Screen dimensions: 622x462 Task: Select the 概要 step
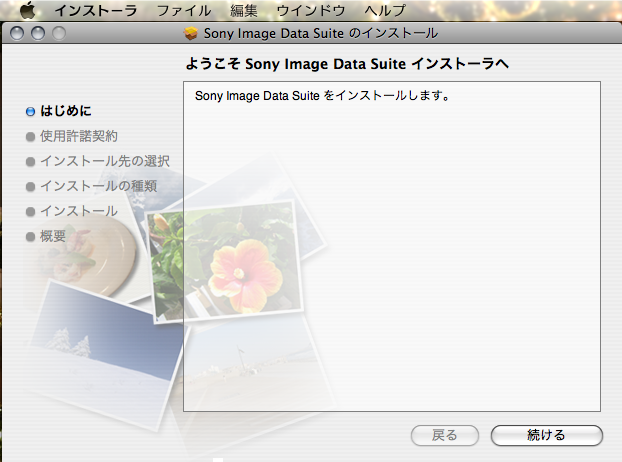click(53, 236)
